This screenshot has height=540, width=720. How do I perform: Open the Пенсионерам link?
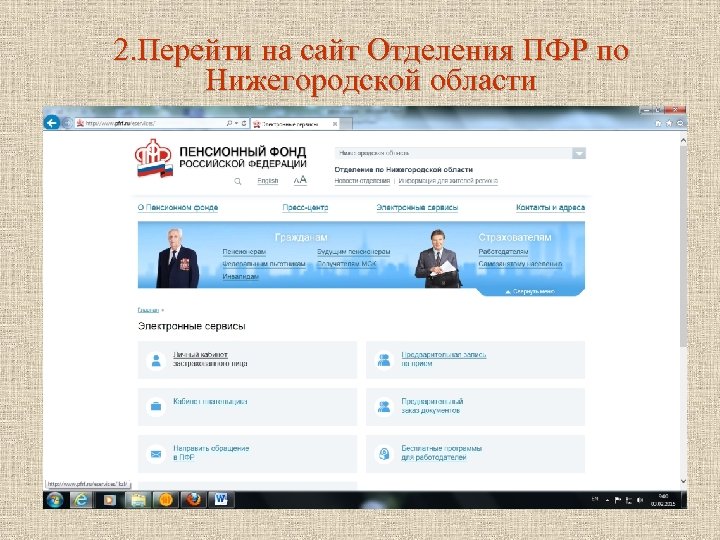[x=244, y=252]
